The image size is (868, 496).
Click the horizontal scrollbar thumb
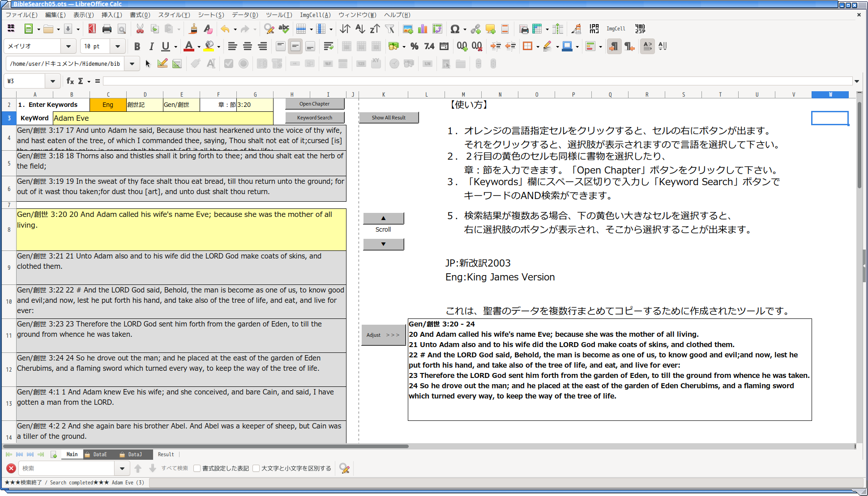coord(206,446)
